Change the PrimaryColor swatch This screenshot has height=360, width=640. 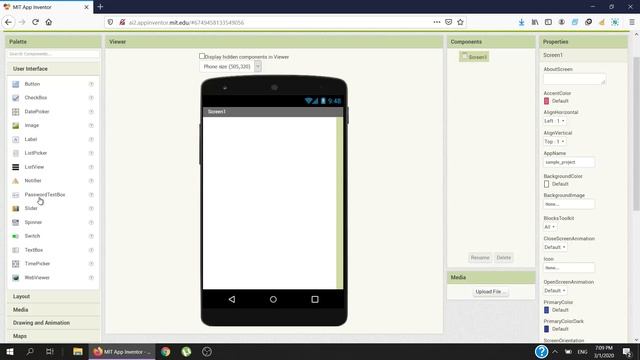pos(547,310)
